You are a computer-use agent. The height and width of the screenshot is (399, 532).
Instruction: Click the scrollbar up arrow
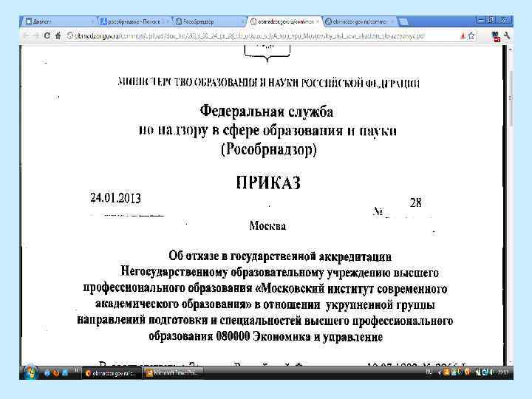pos(511,50)
